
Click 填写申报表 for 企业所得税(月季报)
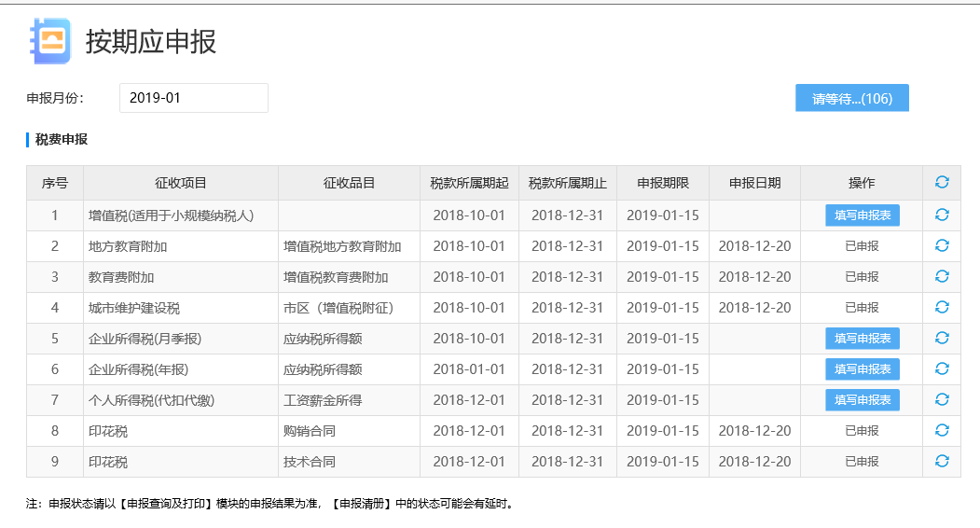(862, 339)
